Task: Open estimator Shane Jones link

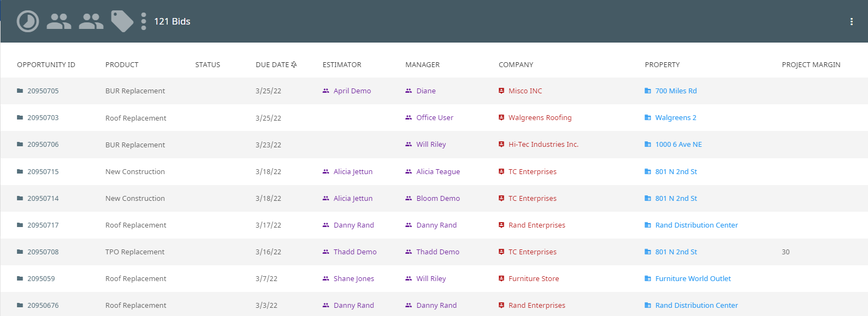Action: (x=354, y=278)
